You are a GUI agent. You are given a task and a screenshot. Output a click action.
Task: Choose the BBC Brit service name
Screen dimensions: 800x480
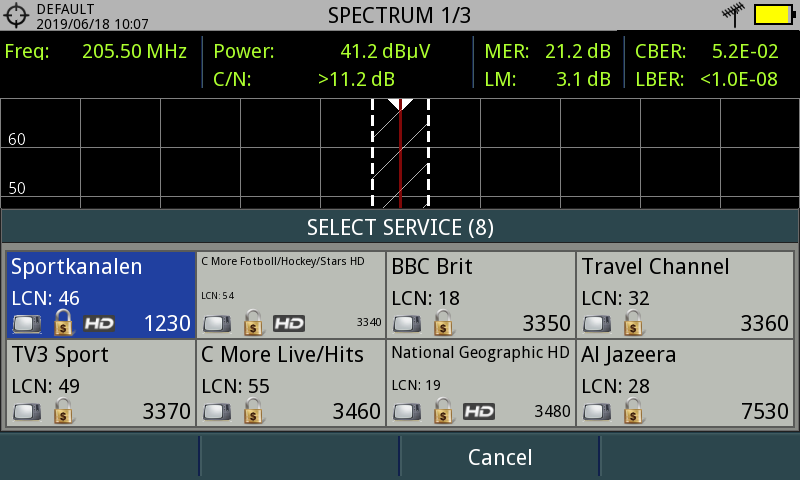click(432, 267)
